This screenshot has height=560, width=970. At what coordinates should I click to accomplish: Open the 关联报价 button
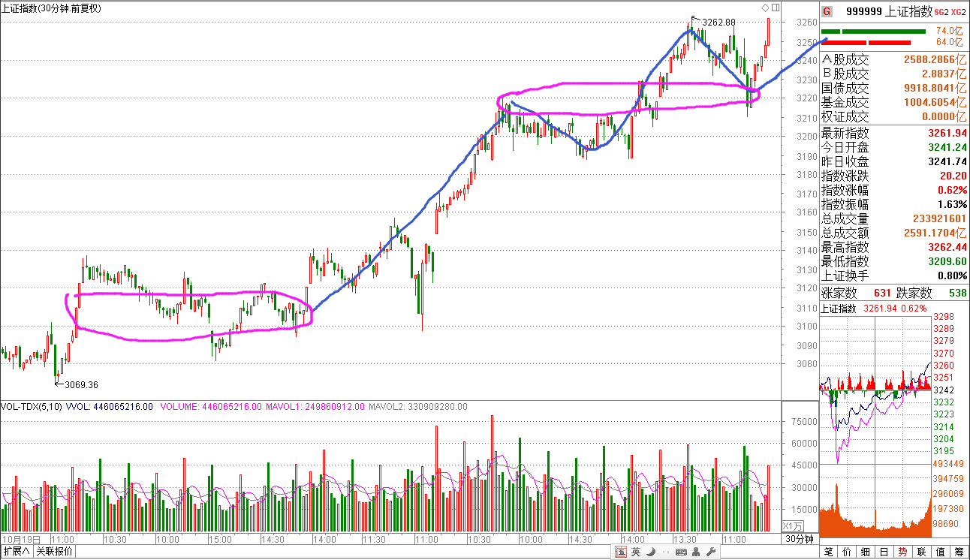tap(56, 552)
